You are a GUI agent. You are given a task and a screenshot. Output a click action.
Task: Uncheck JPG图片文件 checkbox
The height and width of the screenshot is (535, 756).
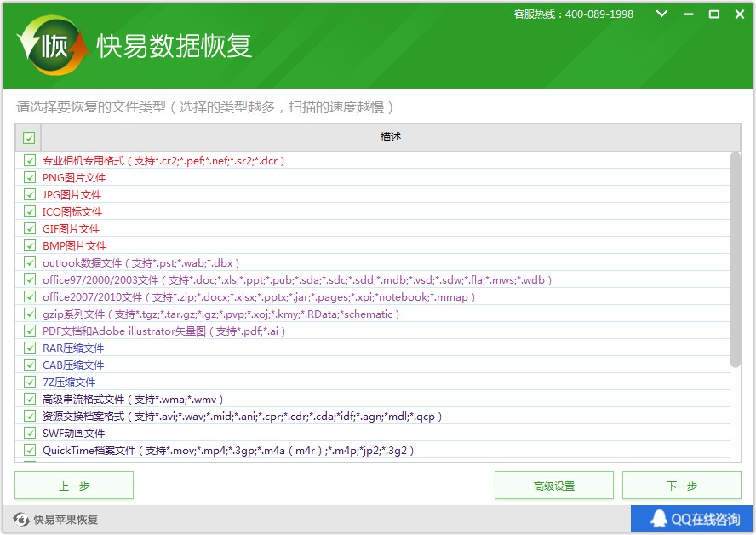[x=30, y=195]
